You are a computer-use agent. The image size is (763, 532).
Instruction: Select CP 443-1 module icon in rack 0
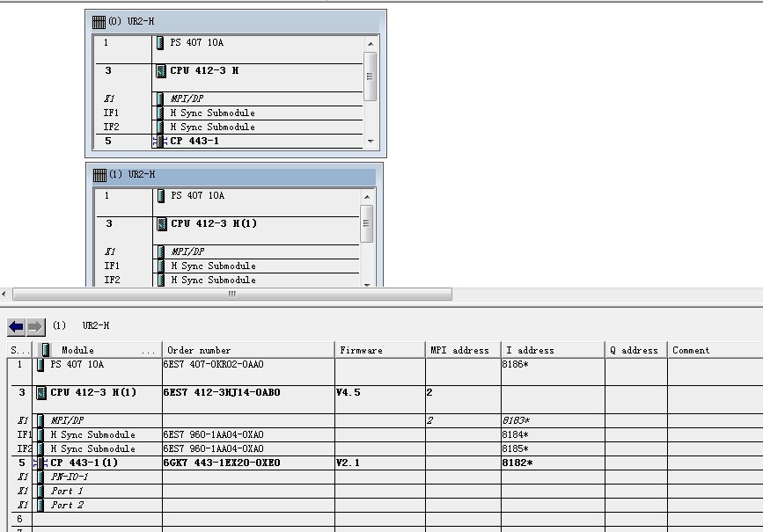pyautogui.click(x=159, y=141)
